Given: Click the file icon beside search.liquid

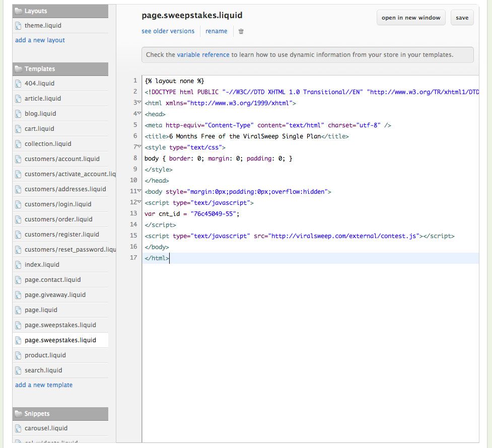Looking at the screenshot, I should click(x=18, y=370).
